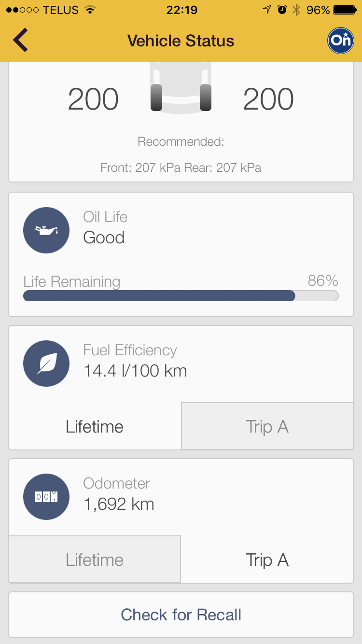Tap the back arrow in header
362x644 pixels.
click(x=20, y=40)
